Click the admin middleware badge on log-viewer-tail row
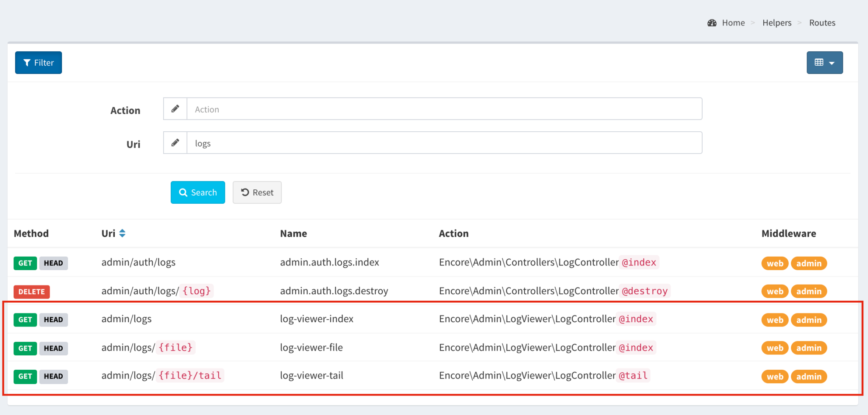 [808, 376]
